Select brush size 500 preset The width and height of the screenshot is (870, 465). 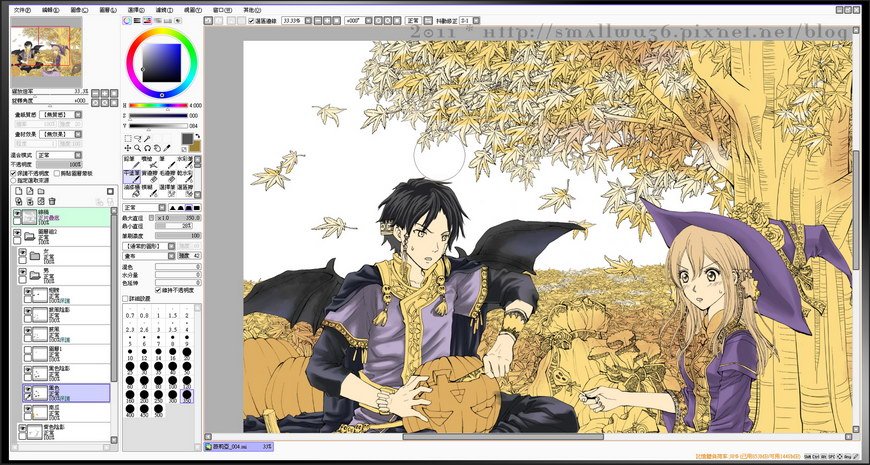159,411
